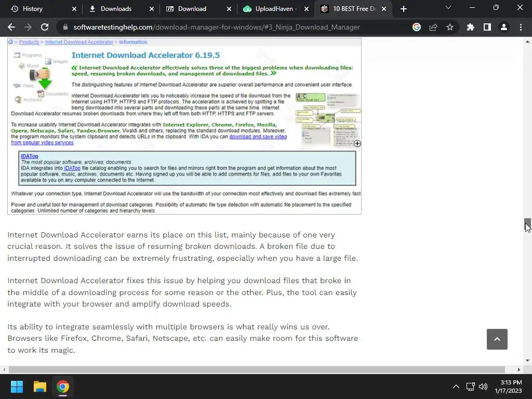Screen dimensions: 532x399
Task: Open the network status tray icon
Action: pyautogui.click(x=470, y=387)
